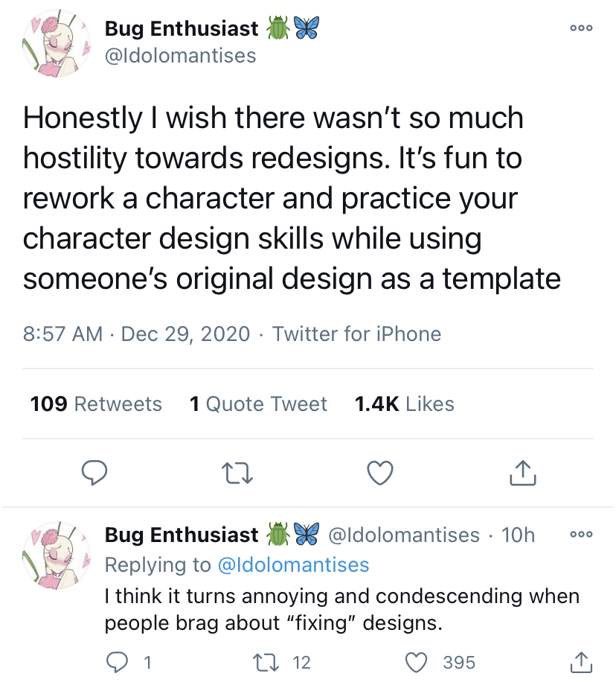This screenshot has width=616, height=685.
Task: Open the main tweet's three-dot menu
Action: coord(581,28)
